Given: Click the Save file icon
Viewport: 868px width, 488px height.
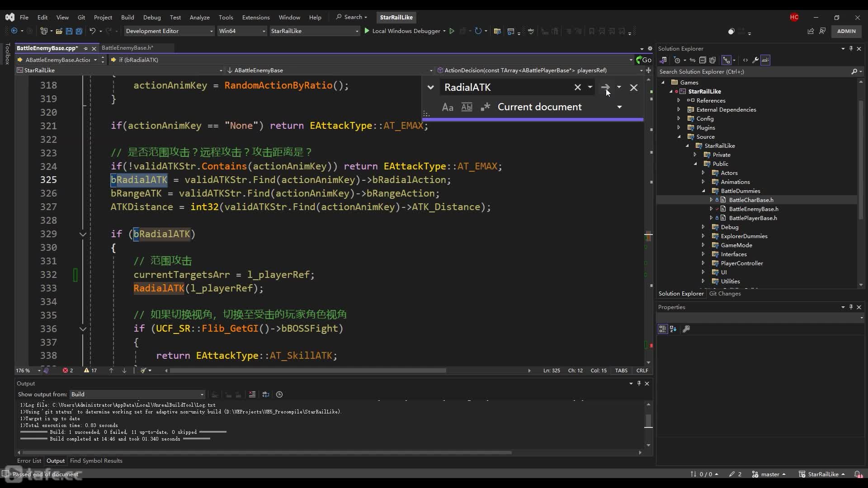Looking at the screenshot, I should click(x=69, y=31).
